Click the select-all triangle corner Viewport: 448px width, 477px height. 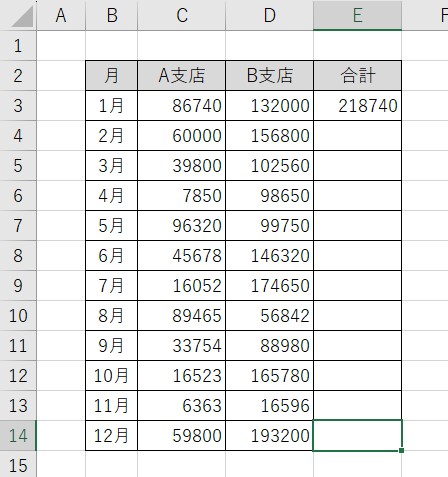click(23, 16)
